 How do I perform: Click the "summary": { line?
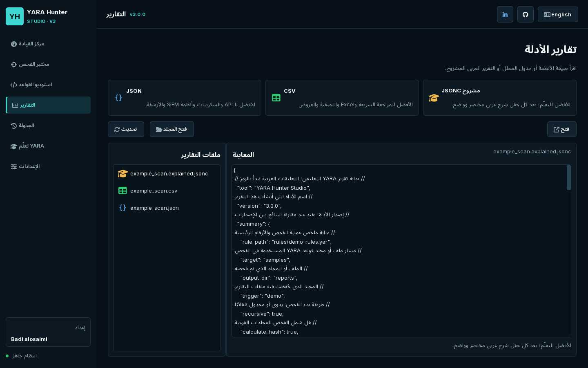point(254,224)
